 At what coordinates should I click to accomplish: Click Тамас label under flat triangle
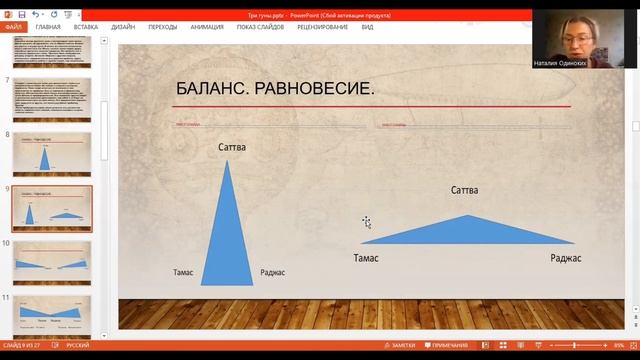[x=366, y=258]
